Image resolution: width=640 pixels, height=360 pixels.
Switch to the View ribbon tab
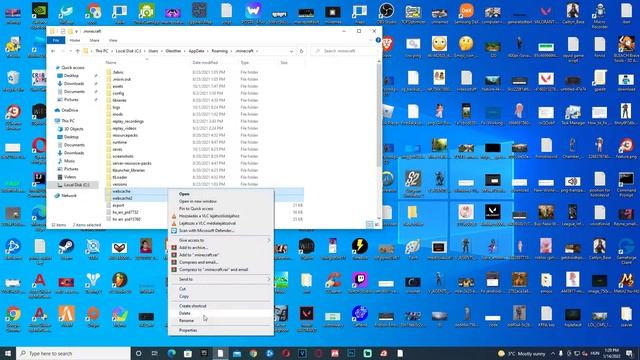tap(113, 40)
